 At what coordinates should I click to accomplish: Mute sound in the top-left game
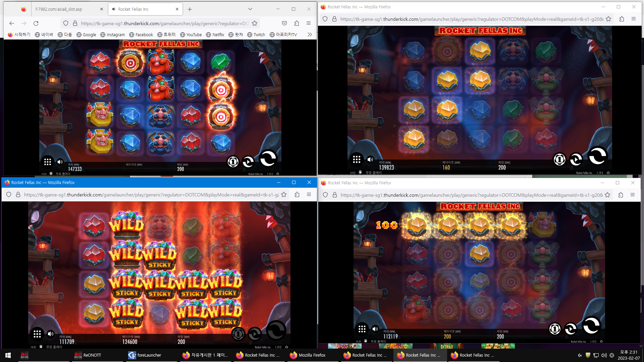[60, 162]
